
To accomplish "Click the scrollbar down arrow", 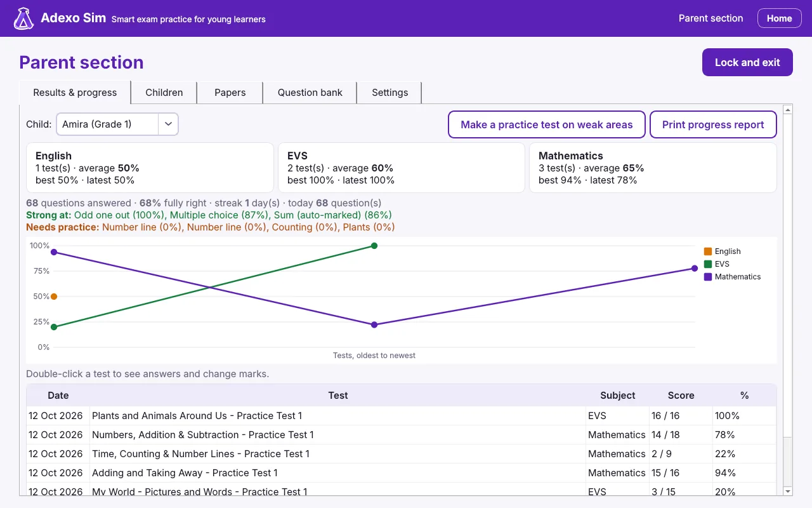I will pos(788,491).
